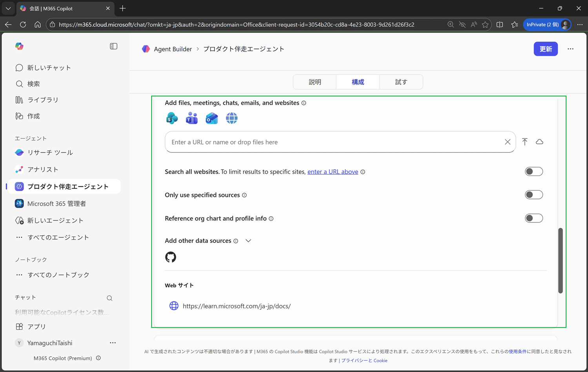Toggle Reference org chart and profile info
Image resolution: width=588 pixels, height=372 pixels.
click(x=534, y=218)
